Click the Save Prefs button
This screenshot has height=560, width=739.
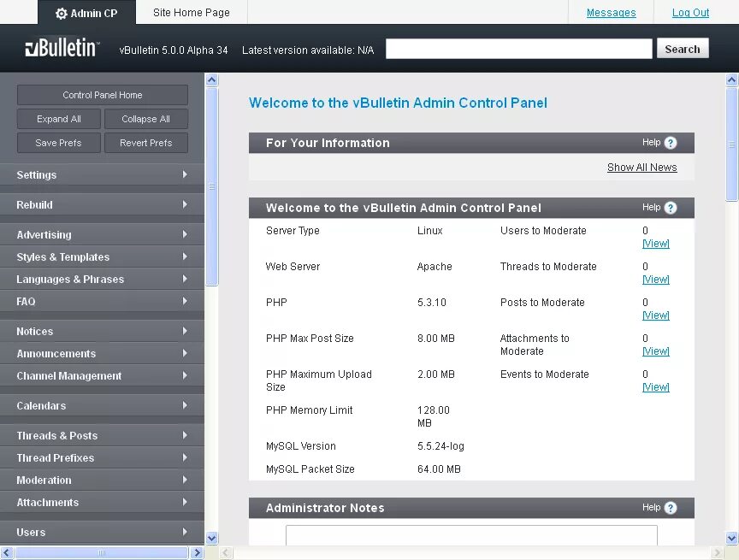[x=59, y=143]
